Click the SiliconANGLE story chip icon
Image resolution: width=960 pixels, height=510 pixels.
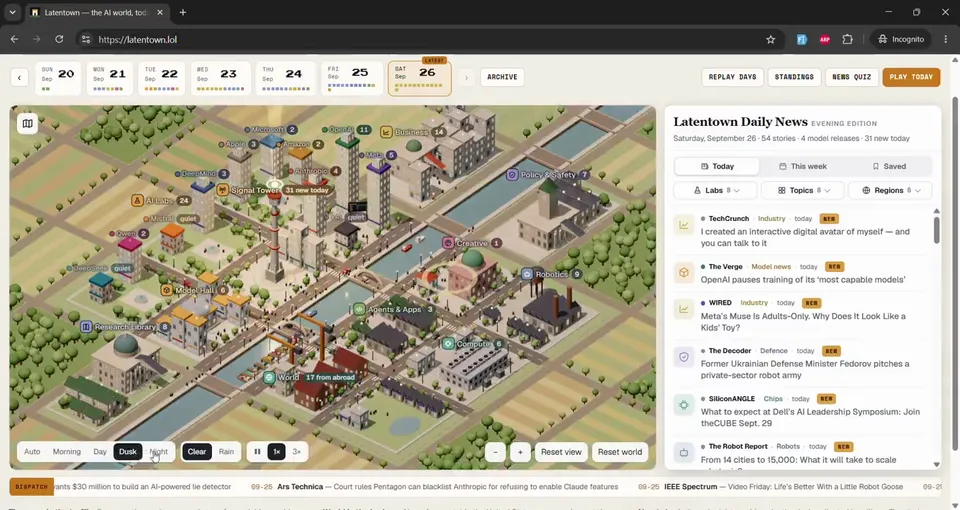[684, 405]
